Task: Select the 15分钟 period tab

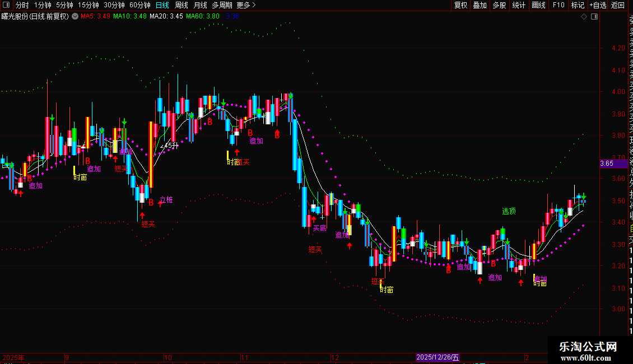Action: tap(89, 5)
